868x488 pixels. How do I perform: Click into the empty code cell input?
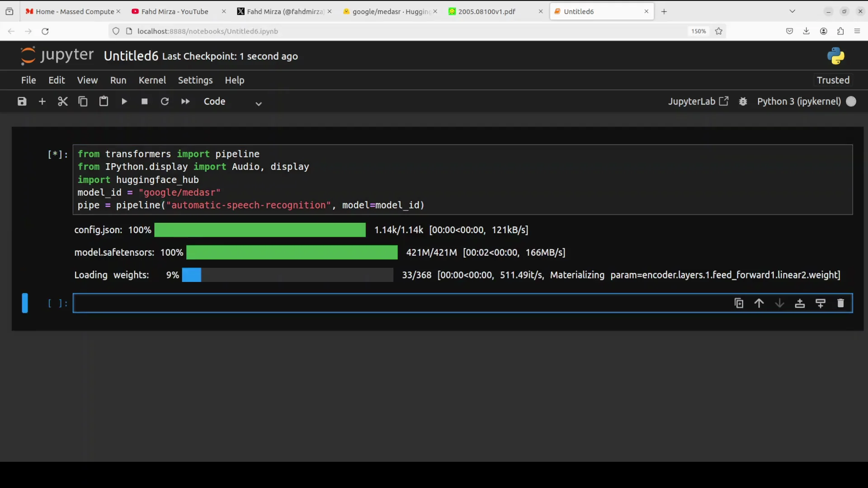398,303
